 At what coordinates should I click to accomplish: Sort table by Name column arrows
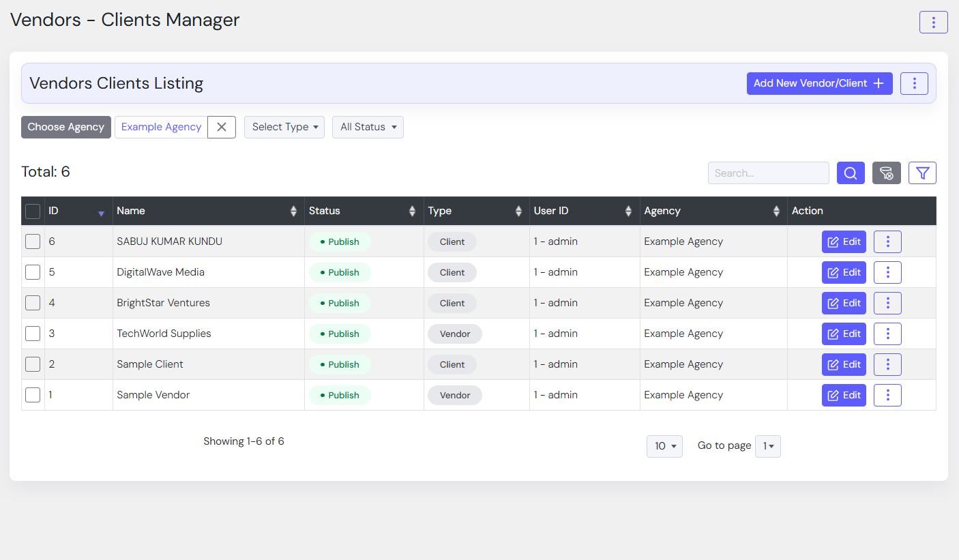(x=293, y=211)
